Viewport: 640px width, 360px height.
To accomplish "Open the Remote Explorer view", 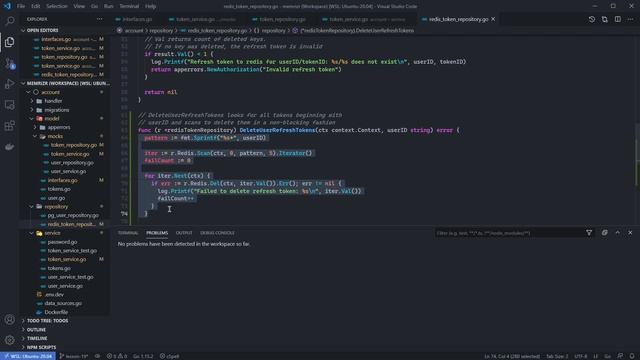I will [9, 104].
